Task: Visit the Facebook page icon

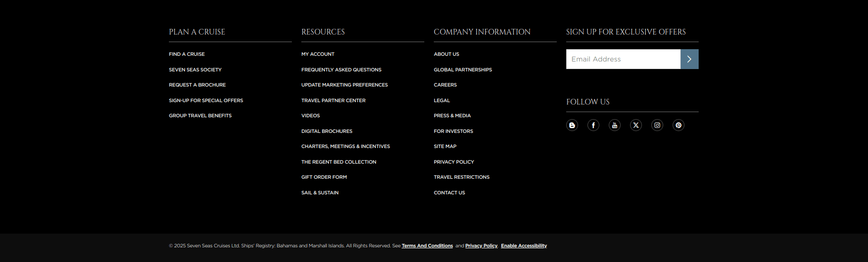Action: (x=593, y=125)
